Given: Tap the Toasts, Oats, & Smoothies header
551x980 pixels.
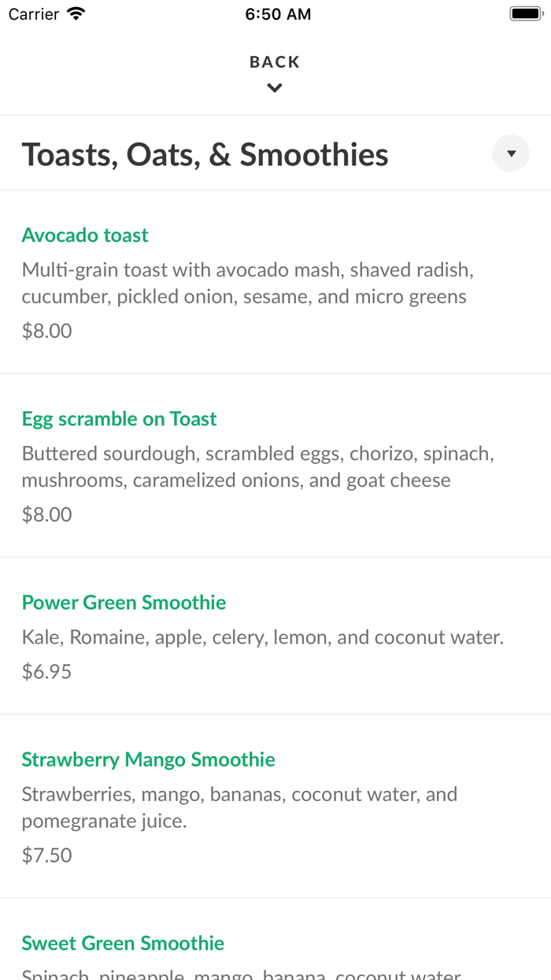Looking at the screenshot, I should click(205, 154).
